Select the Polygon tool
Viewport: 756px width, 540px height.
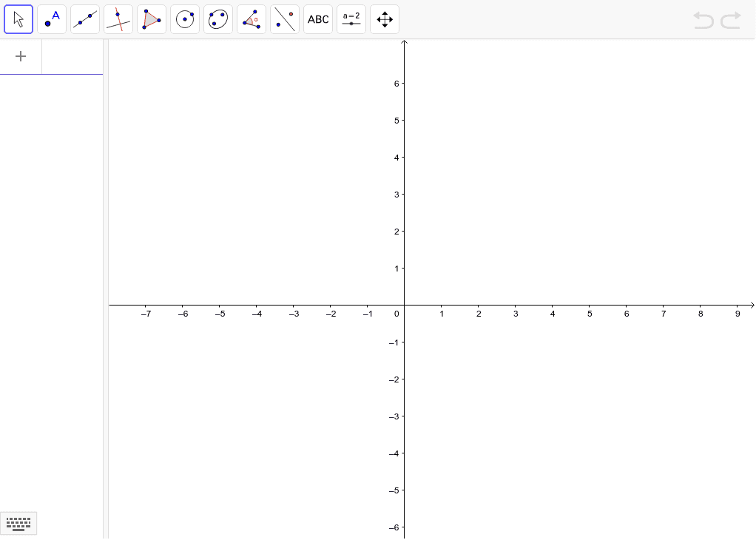[151, 18]
